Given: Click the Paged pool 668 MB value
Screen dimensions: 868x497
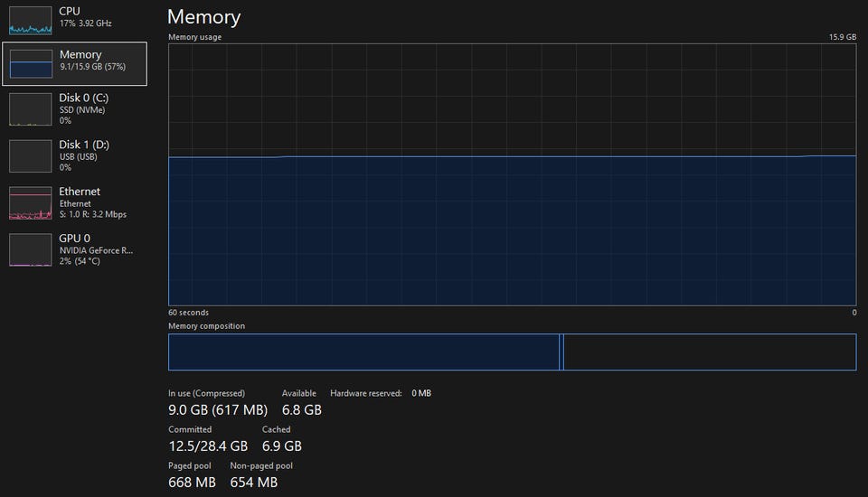Looking at the screenshot, I should 192,482.
